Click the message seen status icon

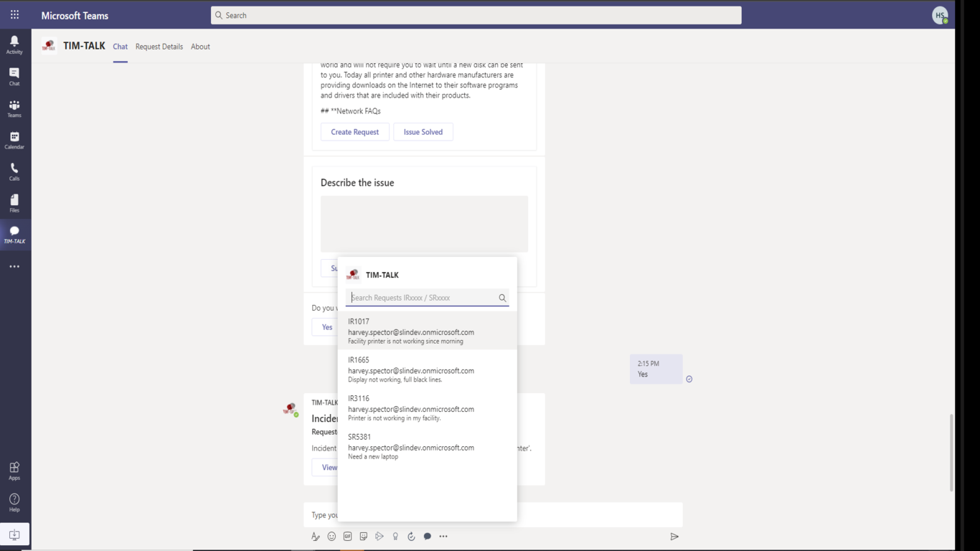point(689,379)
